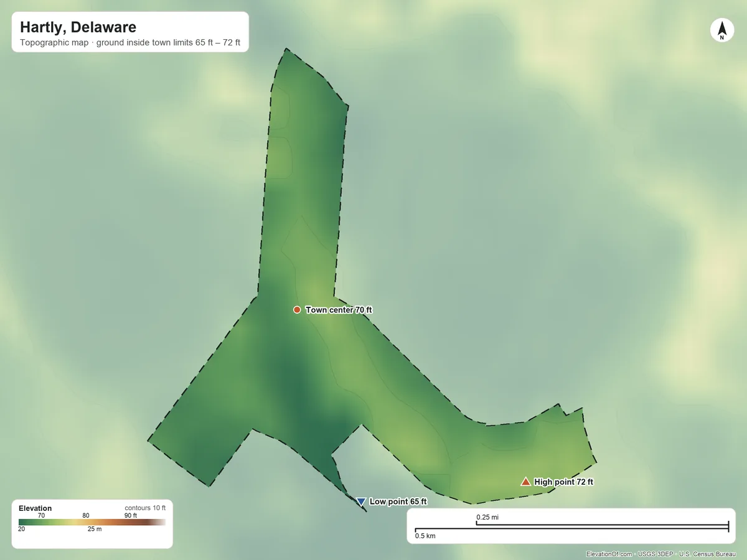Image resolution: width=747 pixels, height=560 pixels.
Task: Click the High point 72 ft label
Action: (x=563, y=482)
